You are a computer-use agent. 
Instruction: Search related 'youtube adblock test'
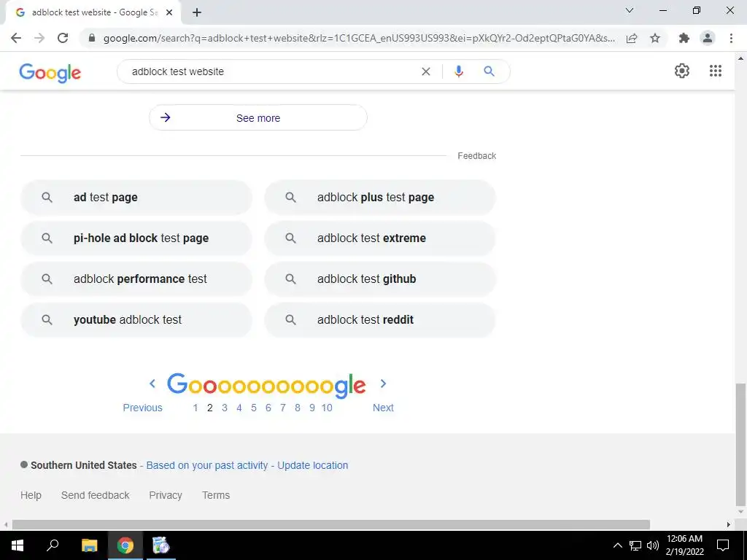[136, 320]
